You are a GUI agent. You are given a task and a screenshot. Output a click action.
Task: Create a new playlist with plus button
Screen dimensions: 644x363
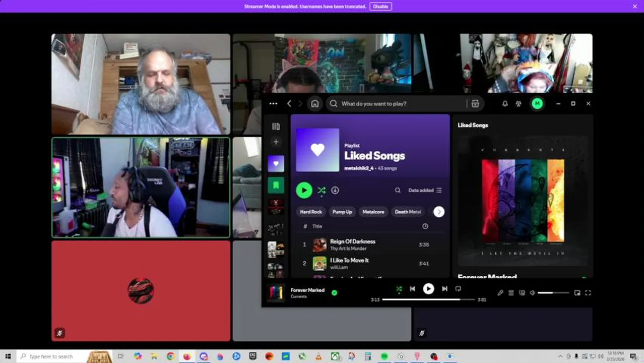(276, 142)
